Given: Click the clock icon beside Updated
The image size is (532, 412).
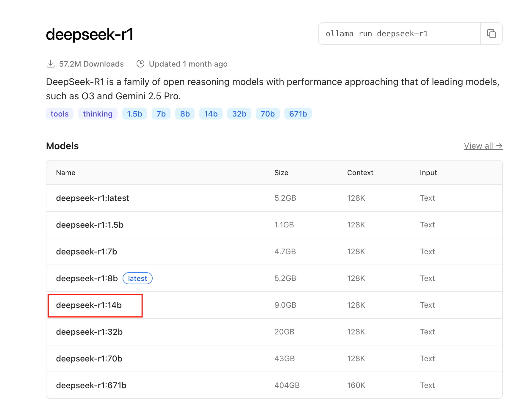Looking at the screenshot, I should pos(140,64).
